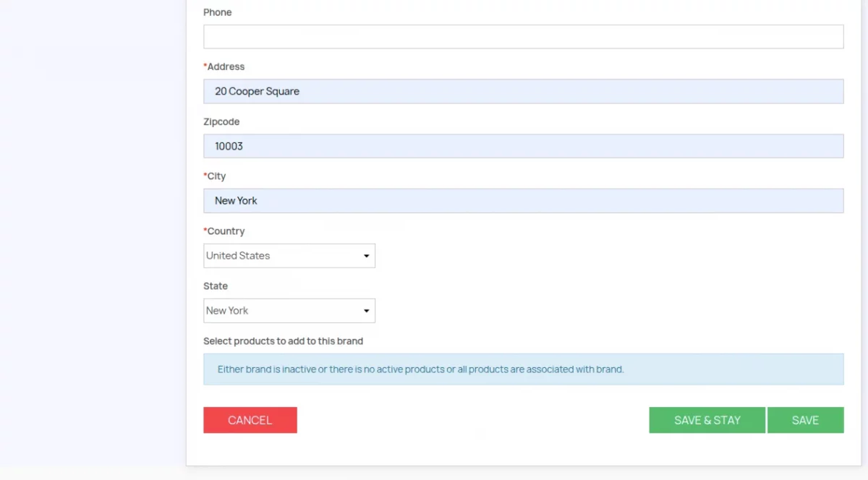Click the required Country label
The image size is (868, 480).
tap(226, 231)
